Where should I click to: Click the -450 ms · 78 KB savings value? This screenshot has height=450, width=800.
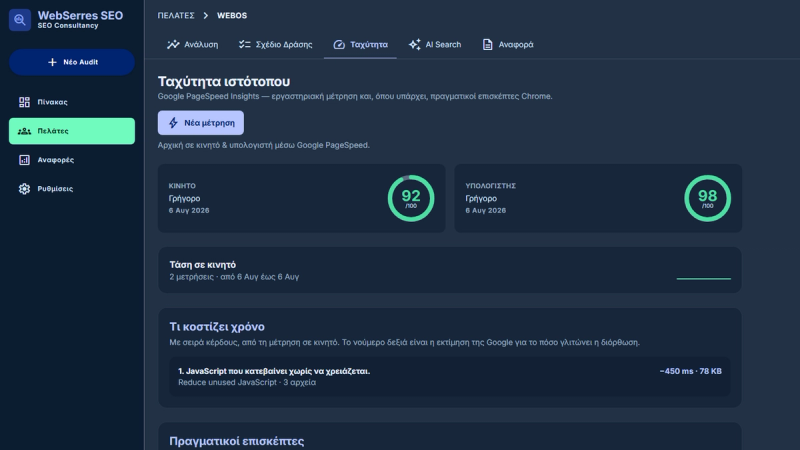[x=690, y=371]
